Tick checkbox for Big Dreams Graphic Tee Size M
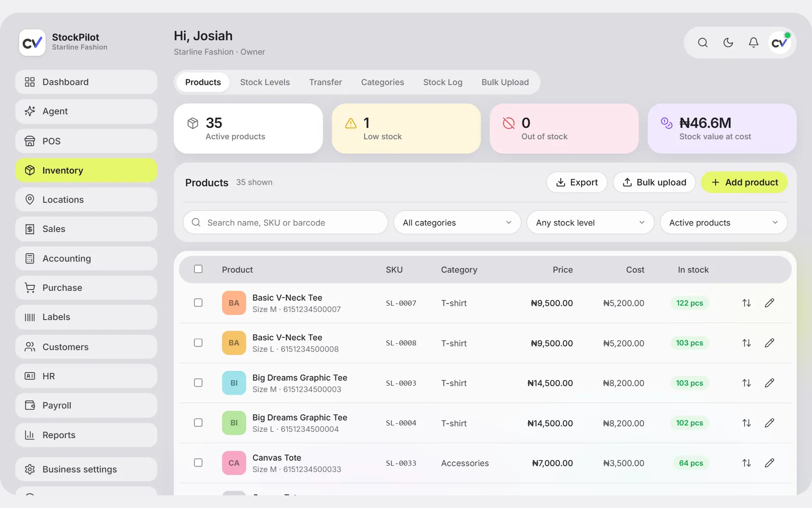812x508 pixels. tap(198, 383)
